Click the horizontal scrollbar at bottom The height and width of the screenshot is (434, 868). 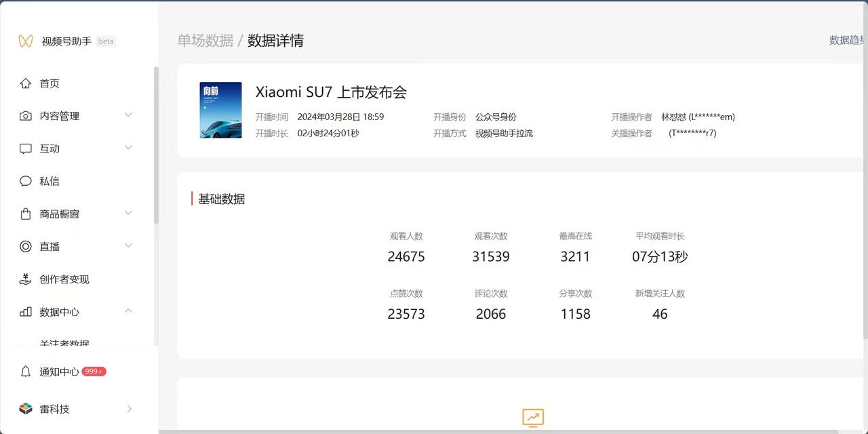(x=498, y=431)
